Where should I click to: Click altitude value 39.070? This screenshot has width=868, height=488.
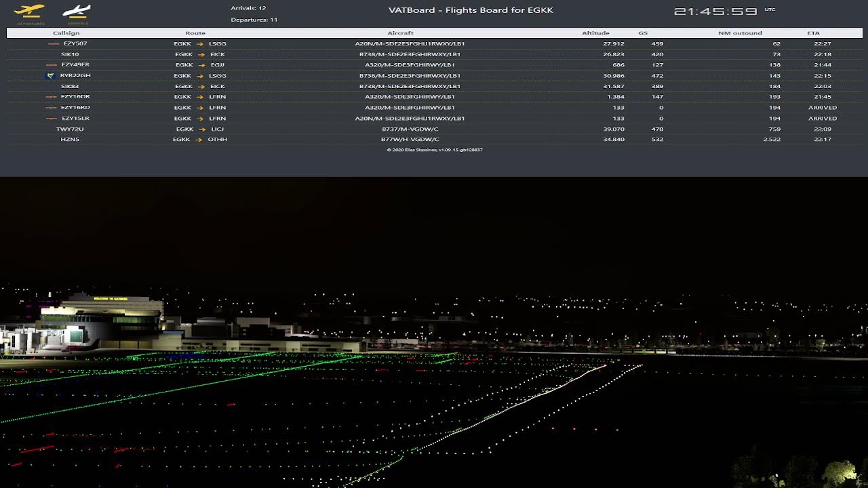coord(614,129)
